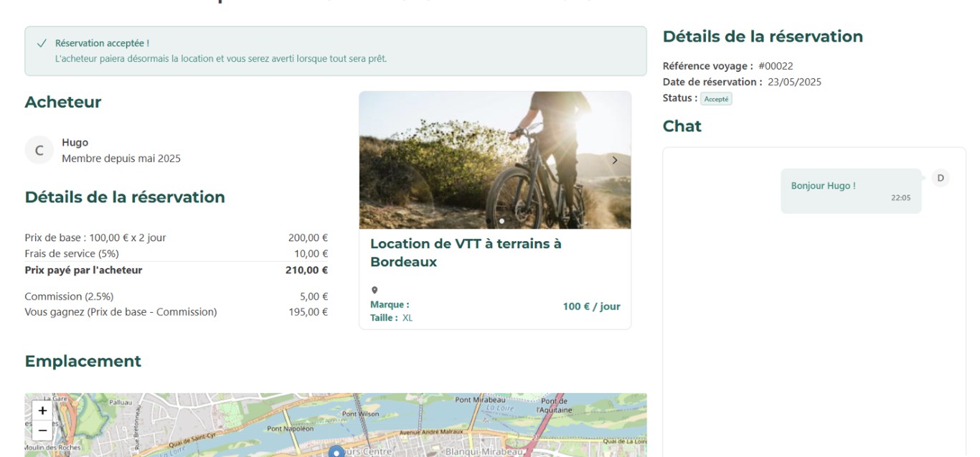This screenshot has height=457, width=980.
Task: Click the location pin icon above Marque
Action: click(x=374, y=291)
